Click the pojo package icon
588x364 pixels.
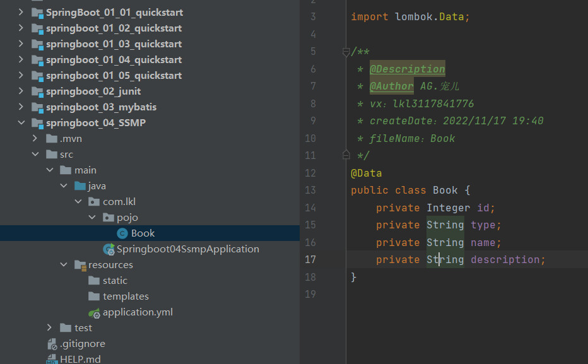click(109, 218)
